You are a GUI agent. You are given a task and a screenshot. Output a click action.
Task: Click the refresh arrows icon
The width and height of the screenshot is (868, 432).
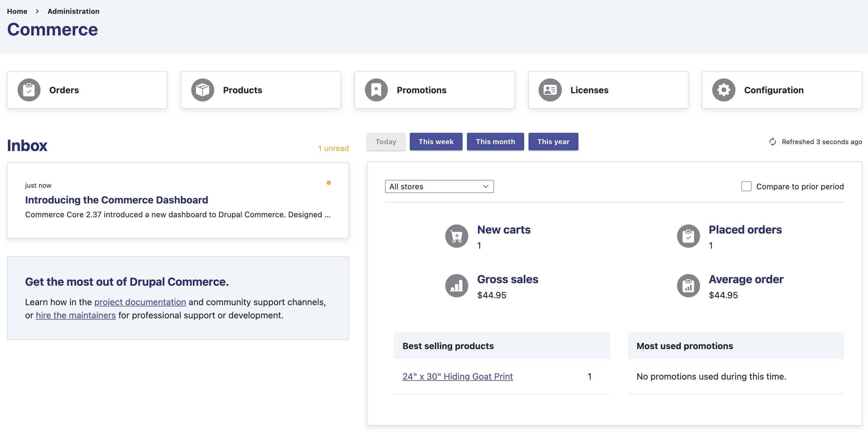773,142
